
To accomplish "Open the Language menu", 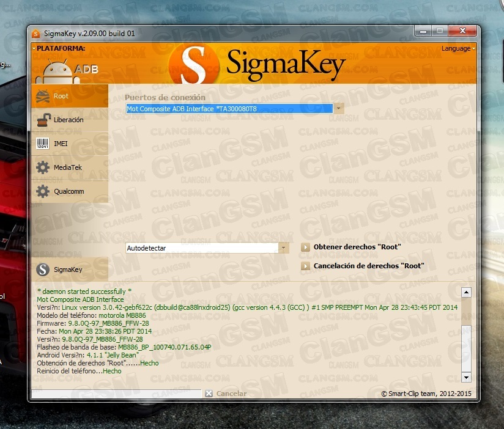I will tap(458, 48).
